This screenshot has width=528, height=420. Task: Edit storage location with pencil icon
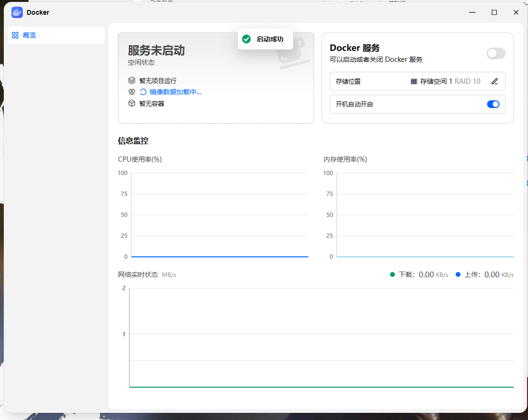(494, 81)
